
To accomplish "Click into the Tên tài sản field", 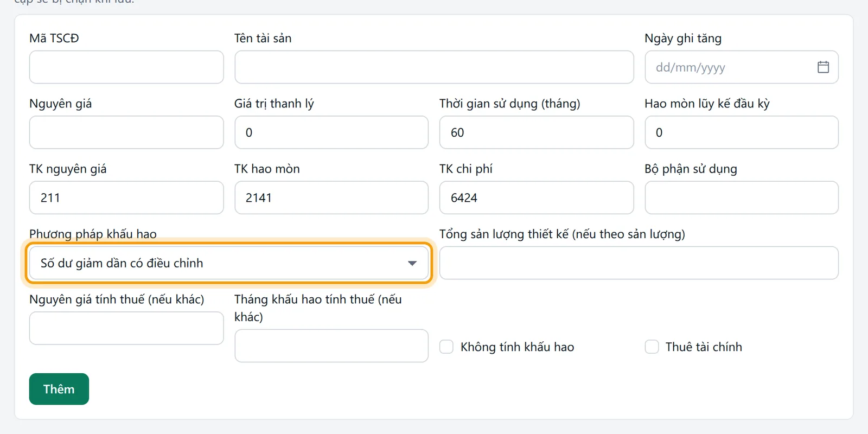I will point(434,67).
